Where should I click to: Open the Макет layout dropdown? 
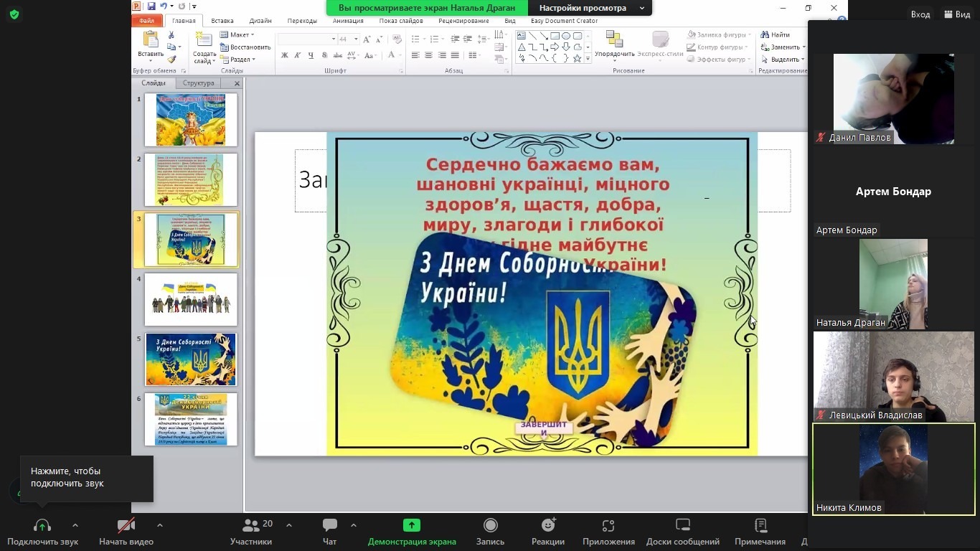pyautogui.click(x=237, y=34)
